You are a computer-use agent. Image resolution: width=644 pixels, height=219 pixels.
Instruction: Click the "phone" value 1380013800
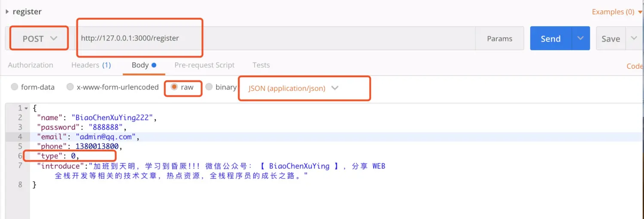(97, 146)
